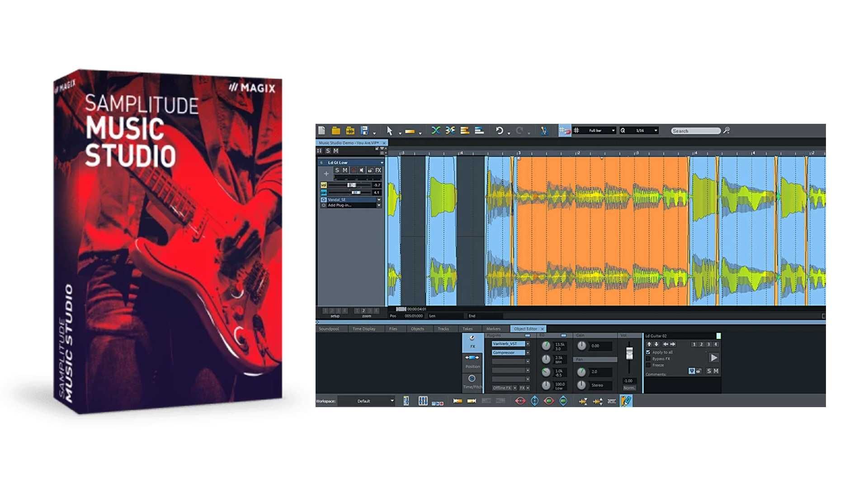Open the Full bar snap dropdown
This screenshot has height=488, width=868.
point(613,131)
